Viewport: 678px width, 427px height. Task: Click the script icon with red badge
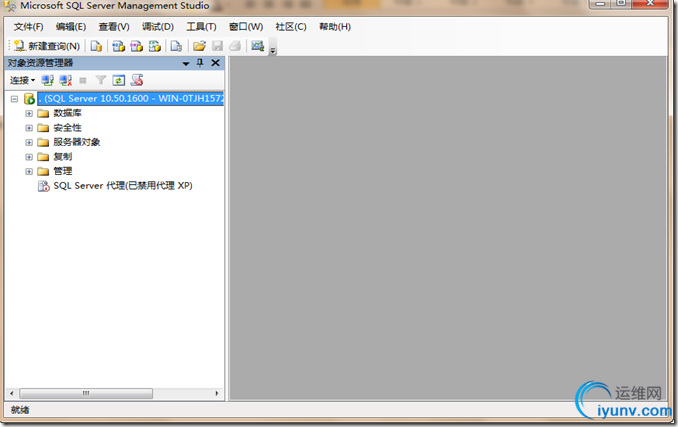tap(137, 80)
